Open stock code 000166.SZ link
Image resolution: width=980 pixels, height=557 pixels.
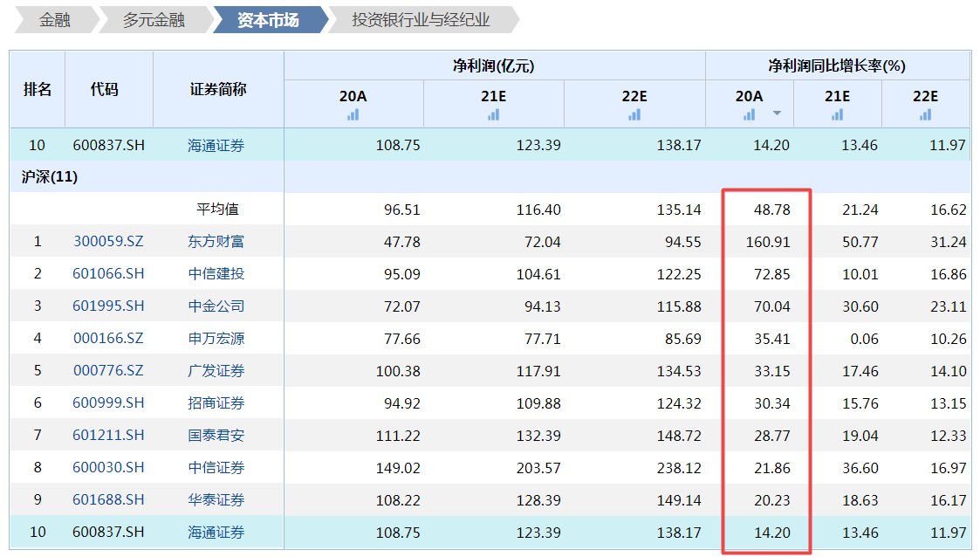click(x=109, y=338)
